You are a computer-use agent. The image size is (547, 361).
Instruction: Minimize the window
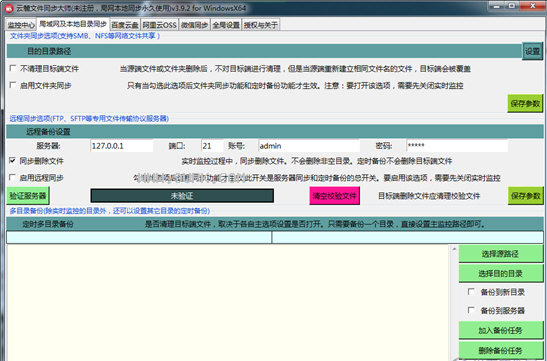496,6
